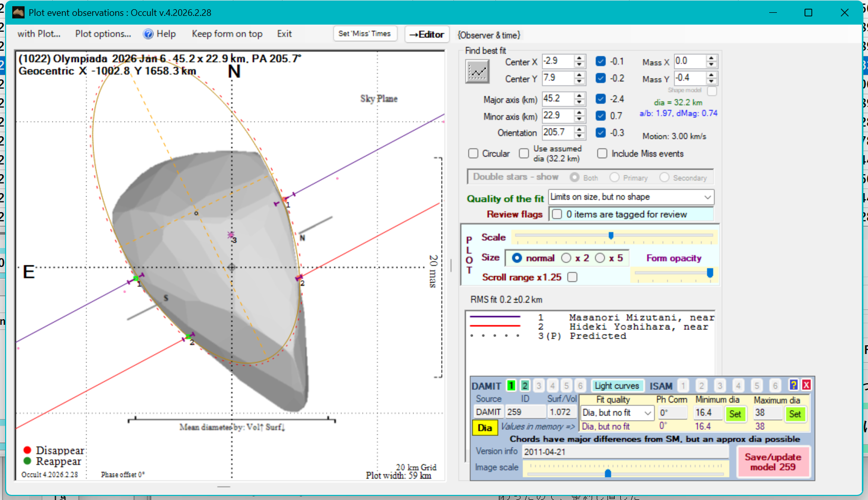The width and height of the screenshot is (868, 500).
Task: Select DAMIT model 2 button
Action: pos(525,385)
